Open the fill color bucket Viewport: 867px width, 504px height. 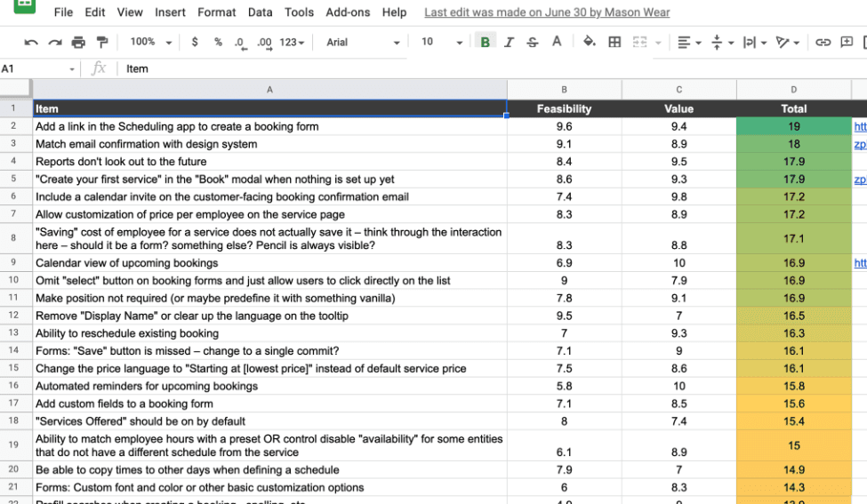tap(589, 42)
